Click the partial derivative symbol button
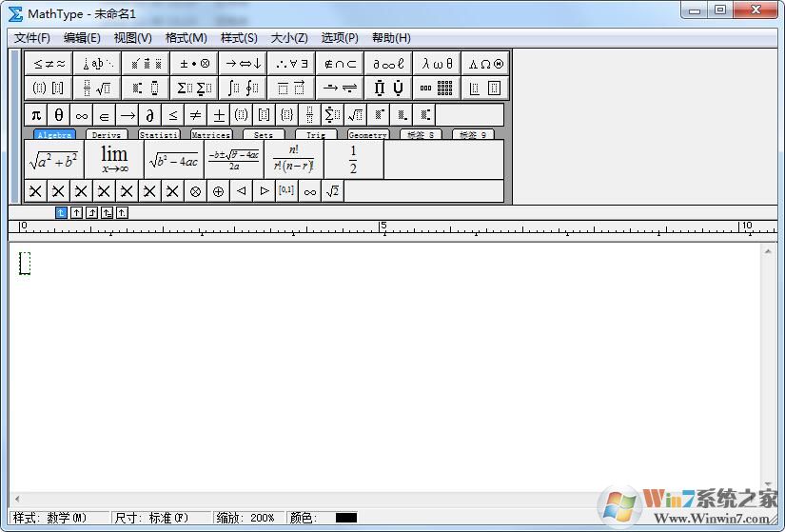This screenshot has height=532, width=785. pos(149,115)
